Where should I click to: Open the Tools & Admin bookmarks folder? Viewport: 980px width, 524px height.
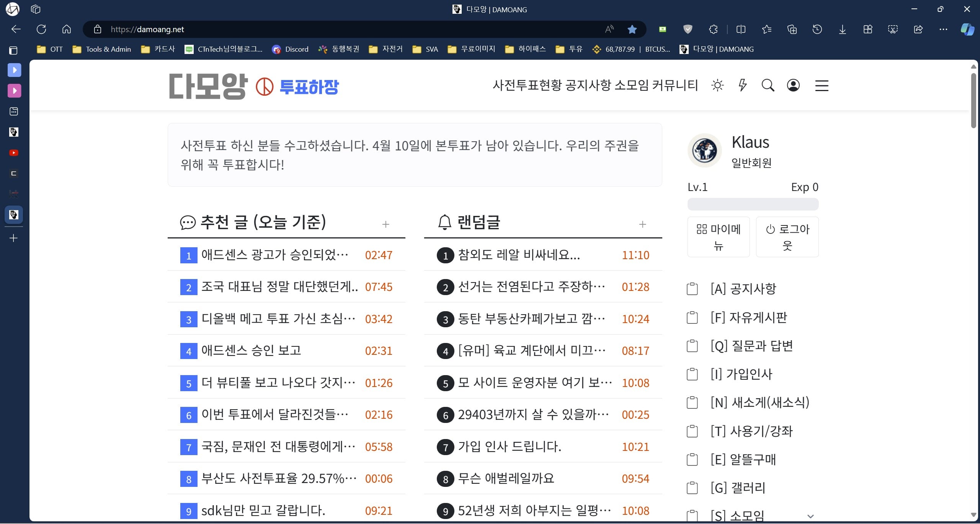pyautogui.click(x=102, y=49)
